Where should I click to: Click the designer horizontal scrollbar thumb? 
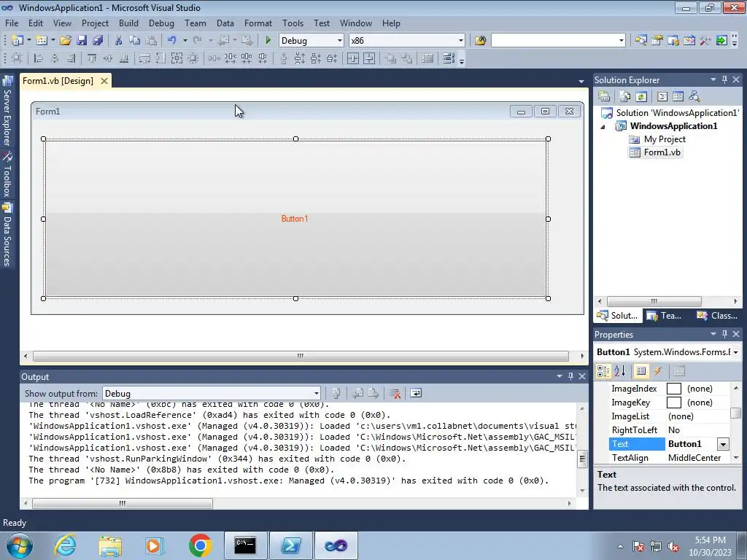[300, 356]
